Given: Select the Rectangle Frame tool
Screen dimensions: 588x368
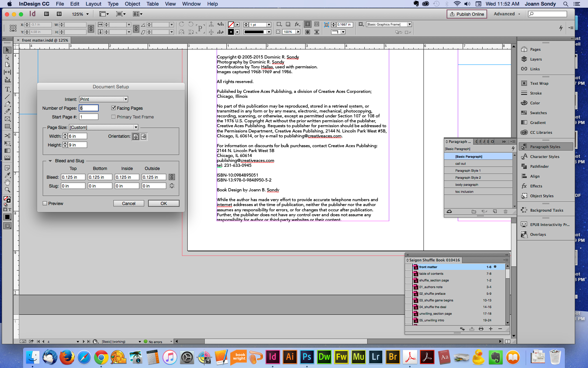Looking at the screenshot, I should 7,119.
